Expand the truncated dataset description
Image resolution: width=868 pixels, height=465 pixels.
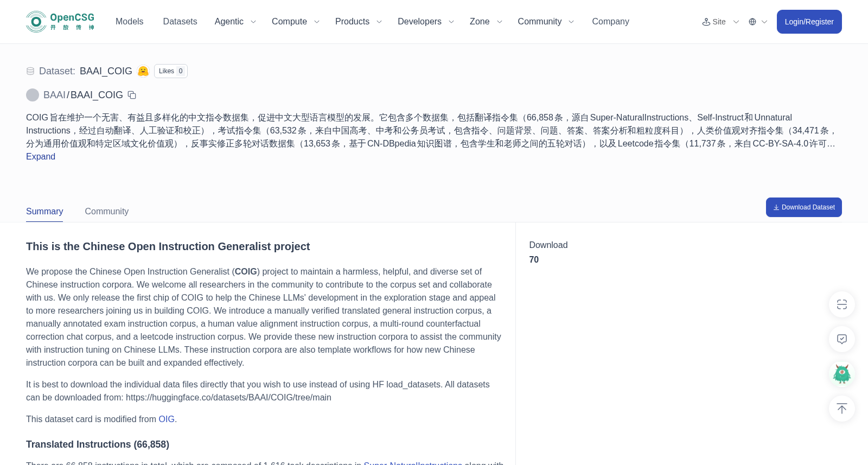pos(41,156)
